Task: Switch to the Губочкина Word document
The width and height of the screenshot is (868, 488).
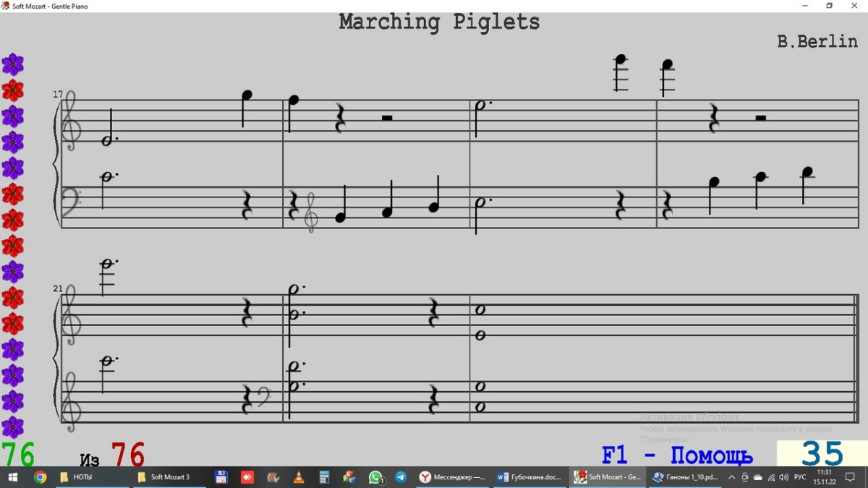Action: [x=530, y=477]
